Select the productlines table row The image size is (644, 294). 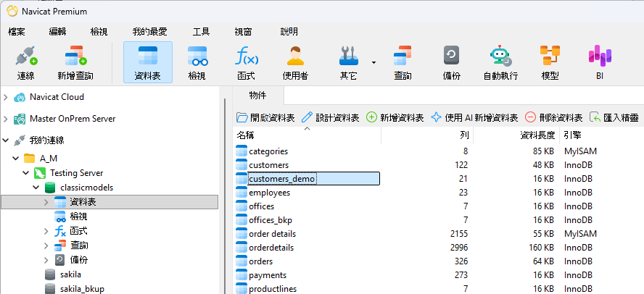click(439, 289)
